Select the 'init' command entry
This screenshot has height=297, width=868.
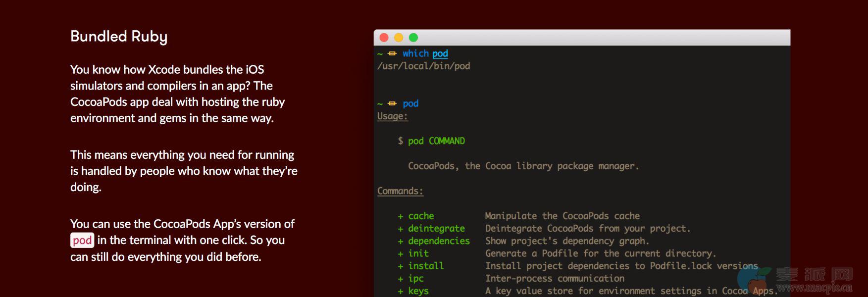point(418,253)
